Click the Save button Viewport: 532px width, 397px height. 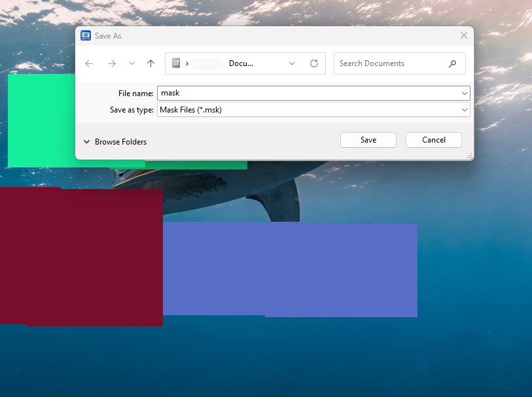pos(368,139)
